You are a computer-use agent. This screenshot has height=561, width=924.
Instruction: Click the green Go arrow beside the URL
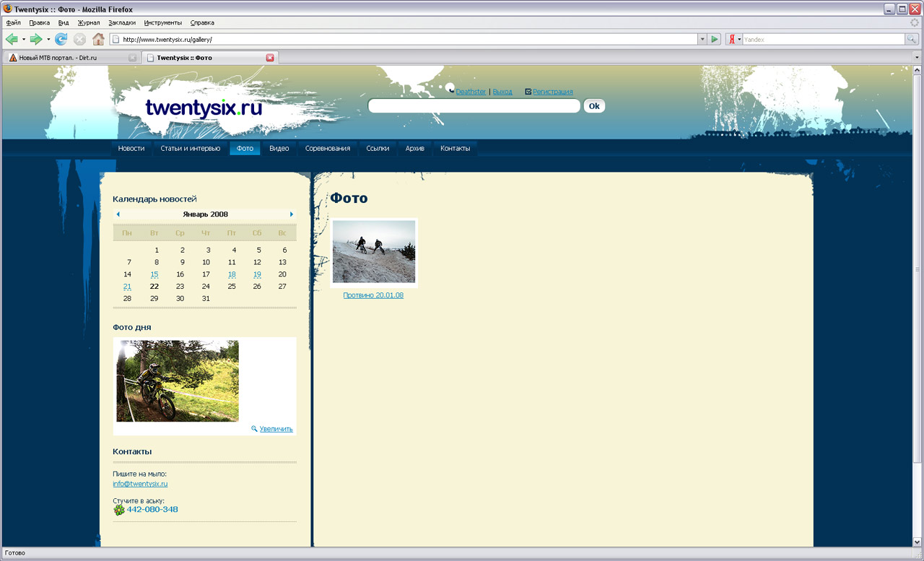click(x=715, y=39)
